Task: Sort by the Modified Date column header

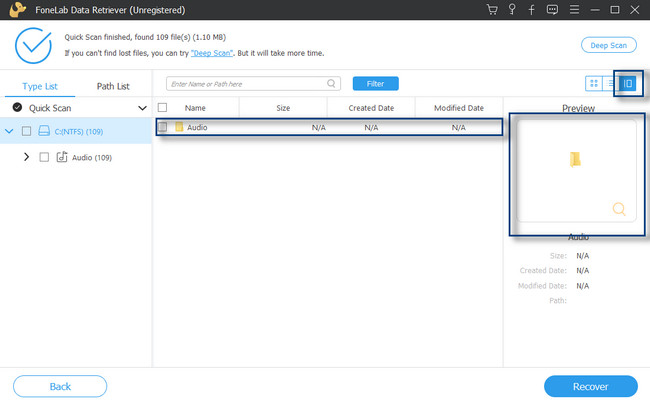Action: tap(459, 108)
